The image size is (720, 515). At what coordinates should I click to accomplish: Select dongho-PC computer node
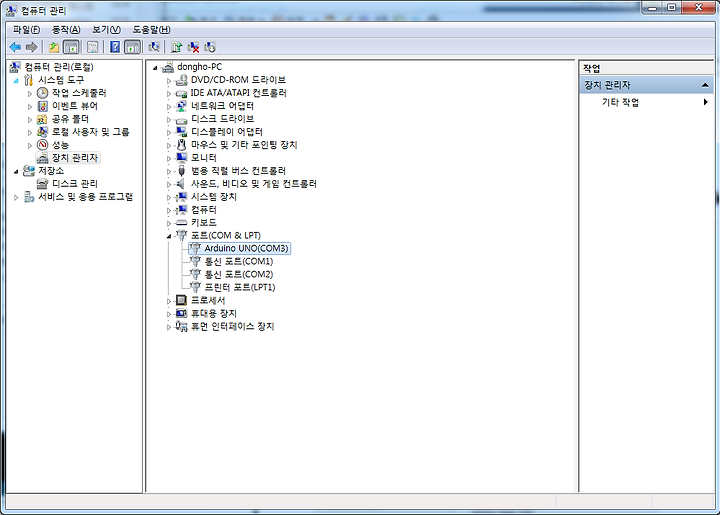[199, 67]
